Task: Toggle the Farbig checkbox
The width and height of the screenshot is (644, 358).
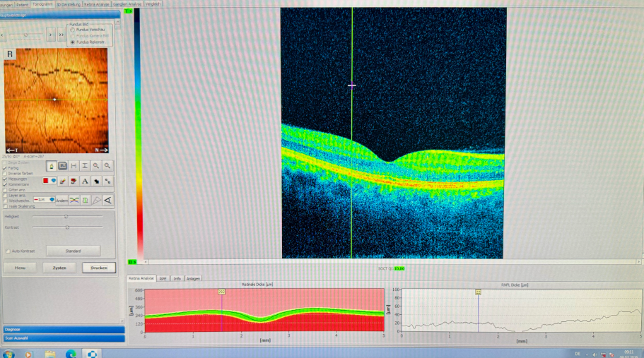Action: coord(6,168)
